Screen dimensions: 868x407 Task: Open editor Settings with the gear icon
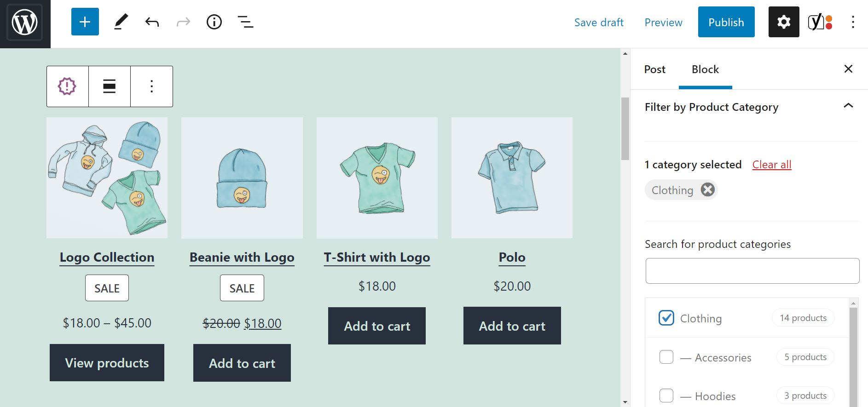[x=783, y=22]
